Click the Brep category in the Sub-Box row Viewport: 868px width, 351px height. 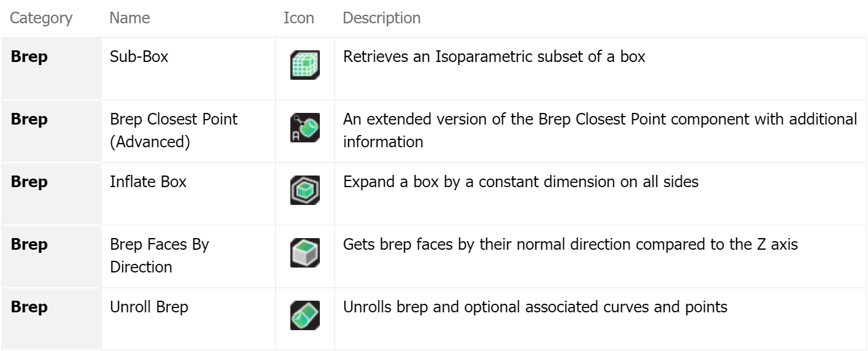click(x=29, y=57)
